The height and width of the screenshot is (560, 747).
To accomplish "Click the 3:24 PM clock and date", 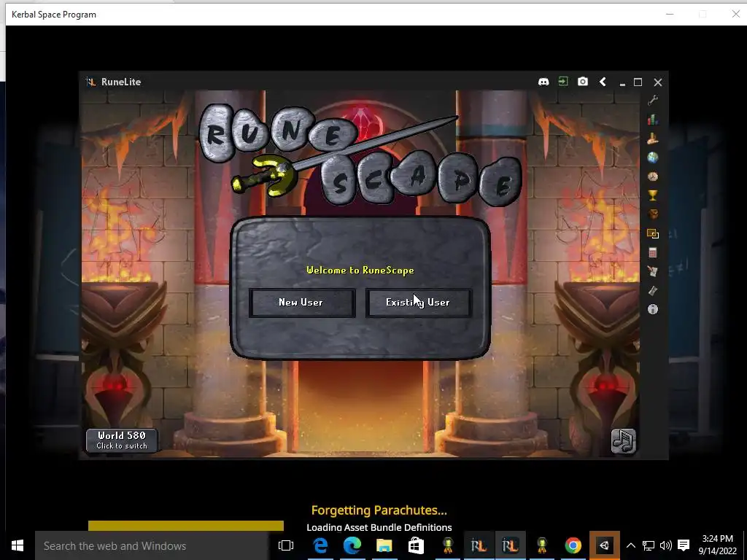I will click(718, 545).
